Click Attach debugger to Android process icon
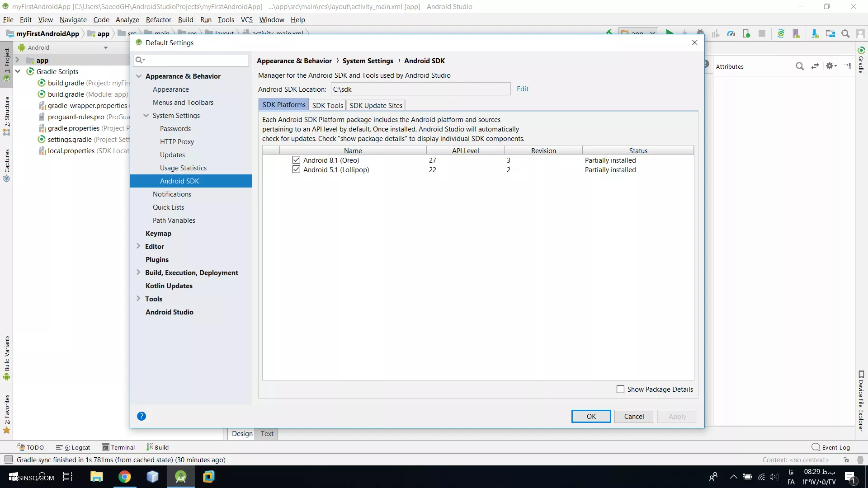Image resolution: width=868 pixels, height=488 pixels. point(746,33)
